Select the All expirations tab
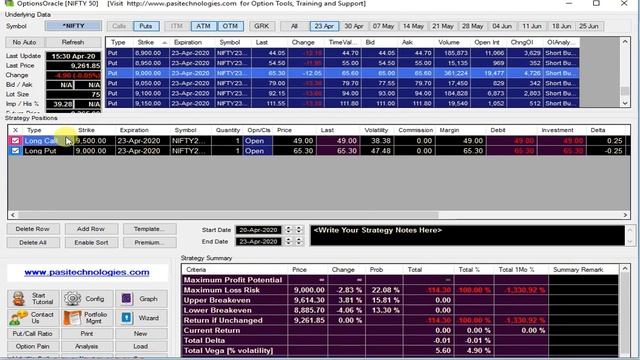 (x=294, y=26)
